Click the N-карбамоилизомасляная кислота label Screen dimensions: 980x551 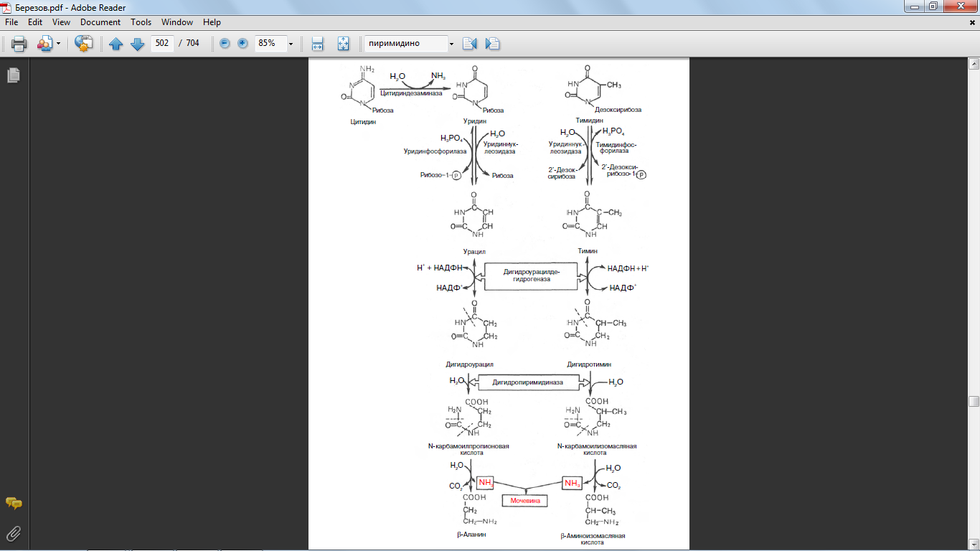tap(597, 449)
